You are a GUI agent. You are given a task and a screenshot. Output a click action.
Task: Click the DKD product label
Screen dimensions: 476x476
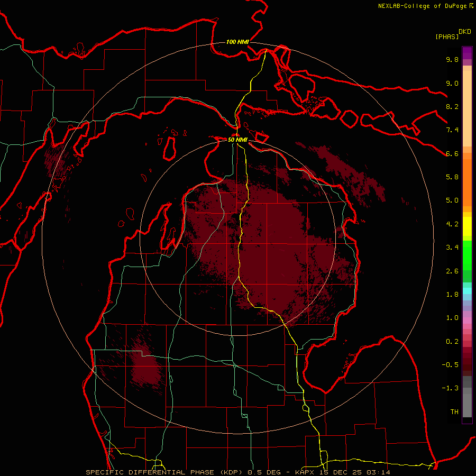pos(465,32)
